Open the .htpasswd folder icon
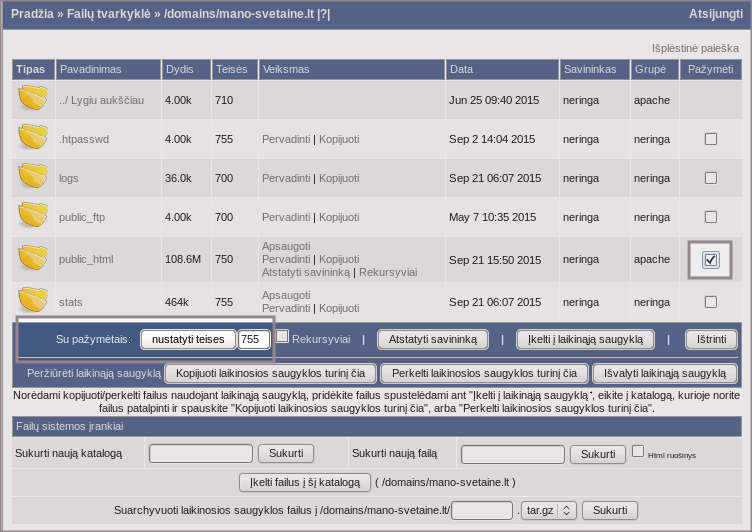Viewport: 752px width, 532px height. point(33,138)
